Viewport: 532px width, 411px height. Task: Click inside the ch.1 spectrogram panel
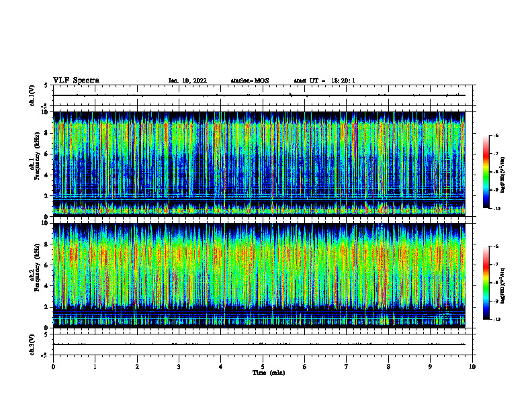(259, 164)
